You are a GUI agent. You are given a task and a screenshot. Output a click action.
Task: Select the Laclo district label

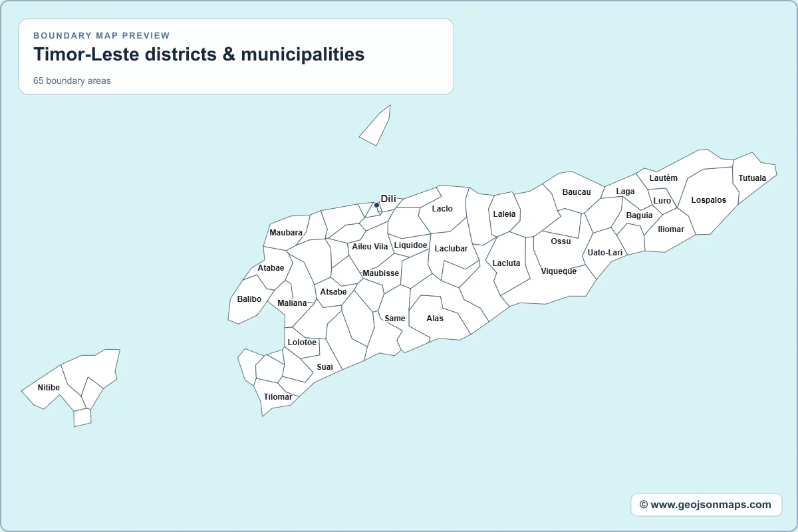coord(442,209)
